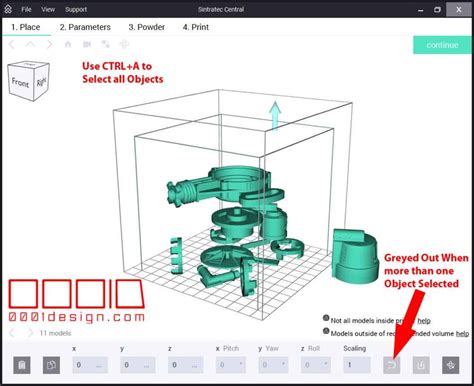Click the Right face of the view cube
474x386 pixels.
(x=41, y=81)
